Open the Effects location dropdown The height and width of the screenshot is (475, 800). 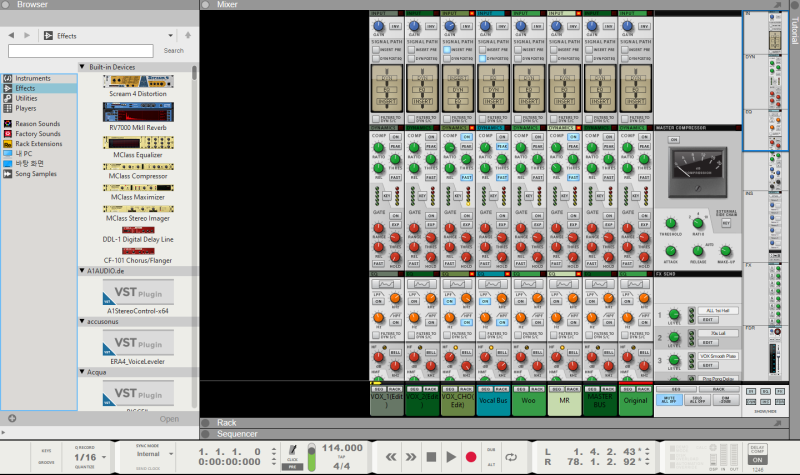point(170,35)
